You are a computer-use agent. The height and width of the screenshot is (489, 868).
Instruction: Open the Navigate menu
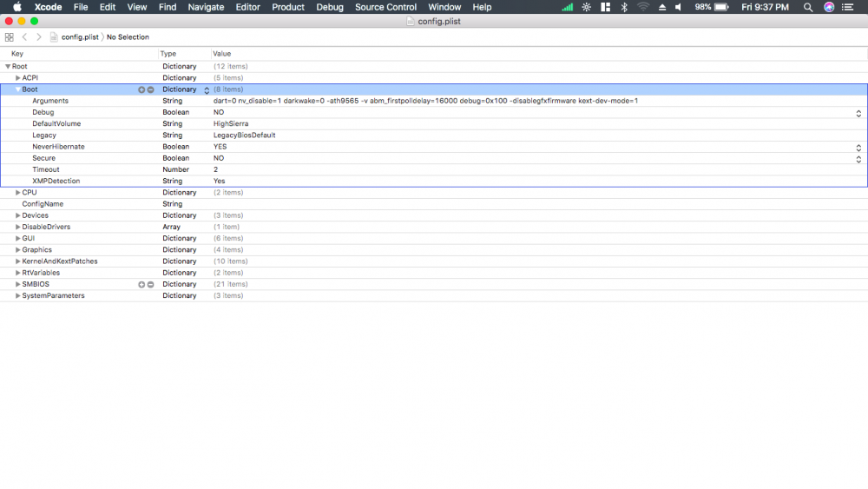click(206, 7)
